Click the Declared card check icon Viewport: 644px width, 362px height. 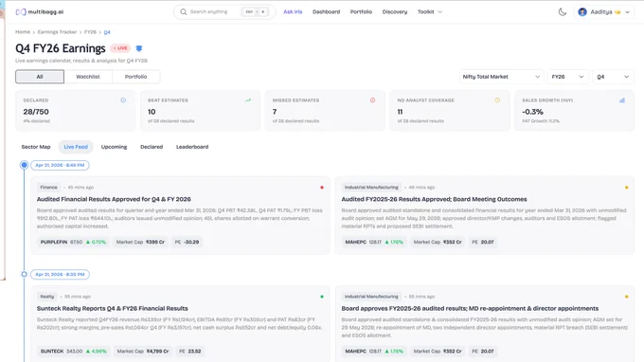pos(123,100)
